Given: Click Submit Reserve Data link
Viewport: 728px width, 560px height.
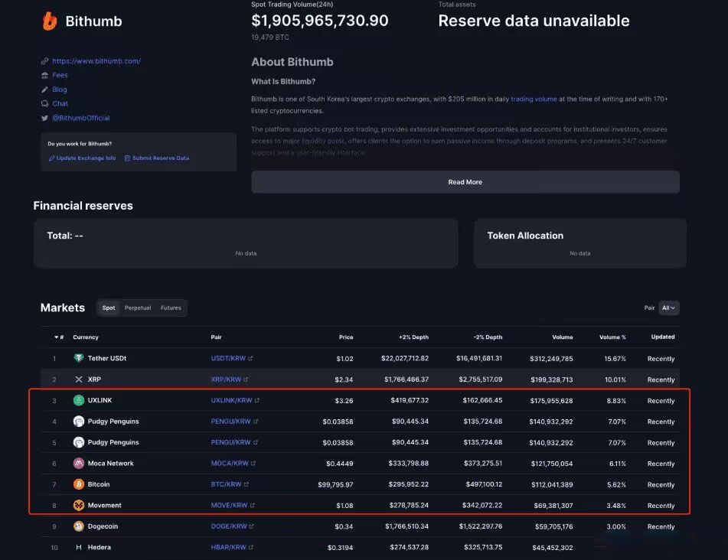Looking at the screenshot, I should pyautogui.click(x=160, y=158).
